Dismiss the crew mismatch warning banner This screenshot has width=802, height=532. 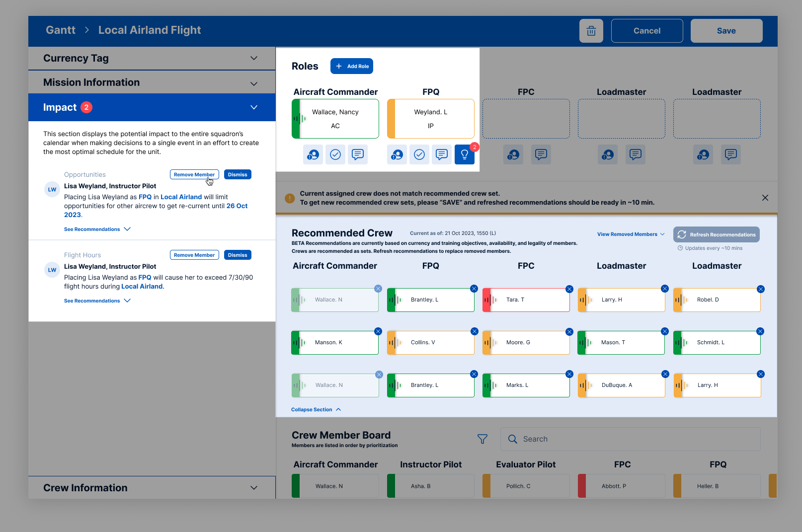(x=765, y=198)
